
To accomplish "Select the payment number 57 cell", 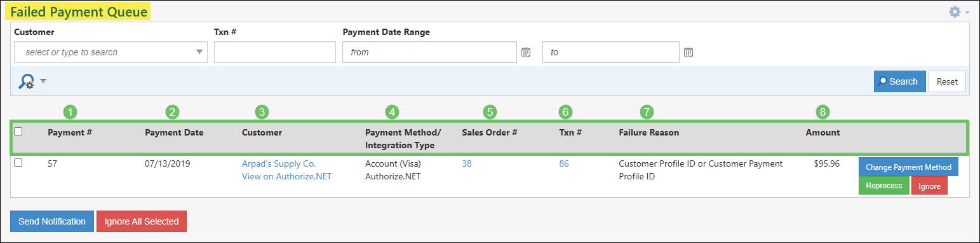I will (53, 163).
